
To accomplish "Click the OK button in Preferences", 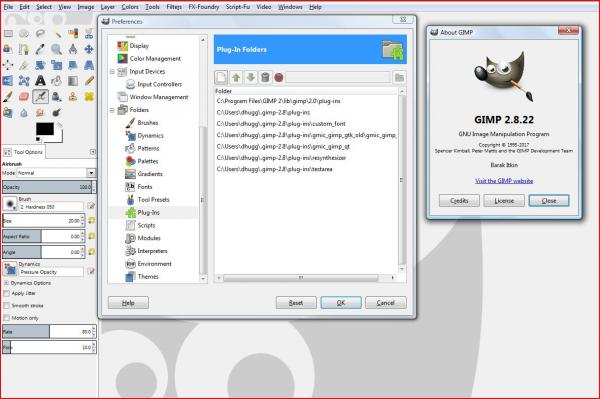I will click(341, 303).
